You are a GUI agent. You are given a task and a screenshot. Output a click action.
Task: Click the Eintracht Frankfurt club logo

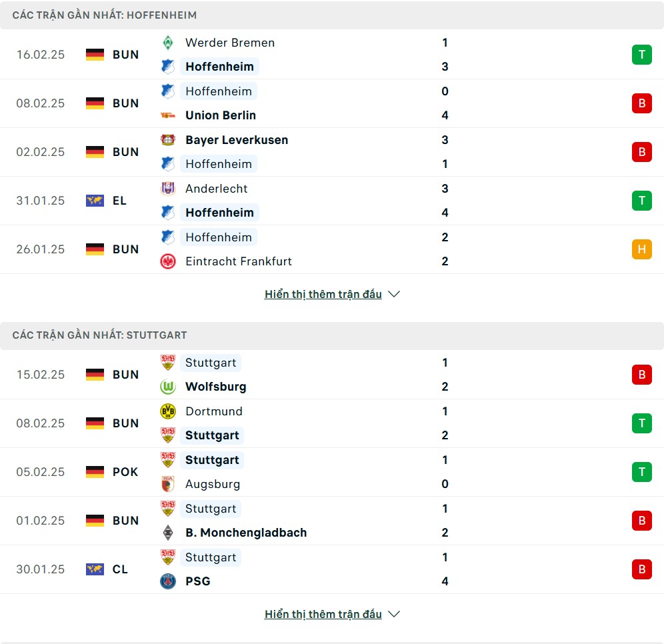(x=168, y=261)
